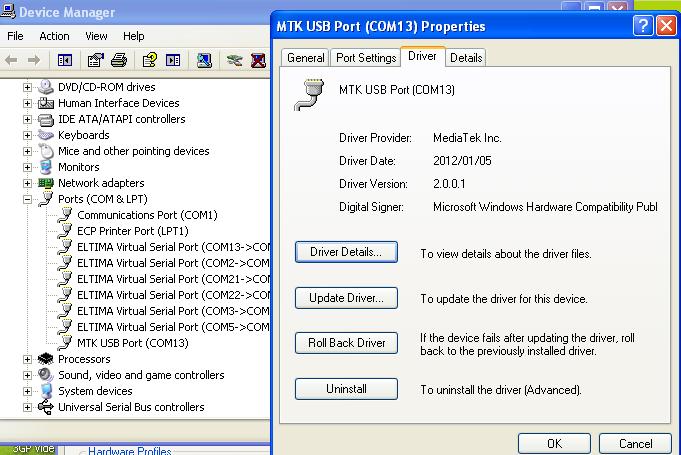The height and width of the screenshot is (455, 681).
Task: Click the DVD/CD-ROM drives disc icon
Action: tap(46, 87)
